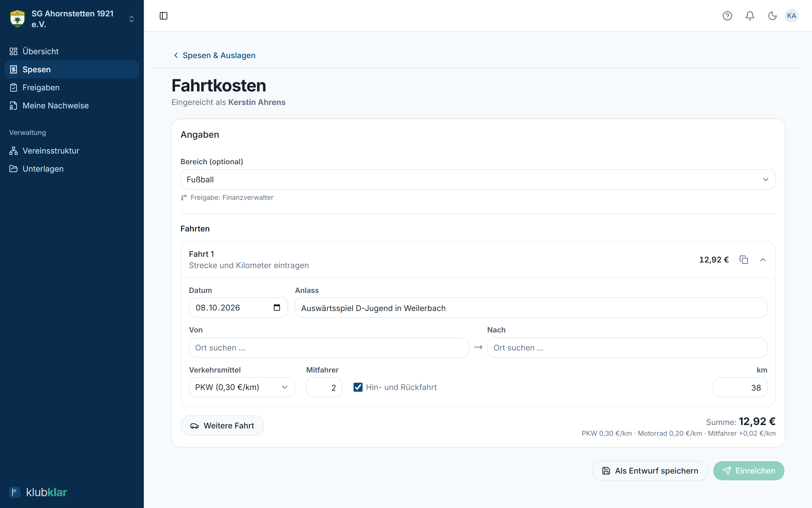Click the Anlass text field

point(531,308)
